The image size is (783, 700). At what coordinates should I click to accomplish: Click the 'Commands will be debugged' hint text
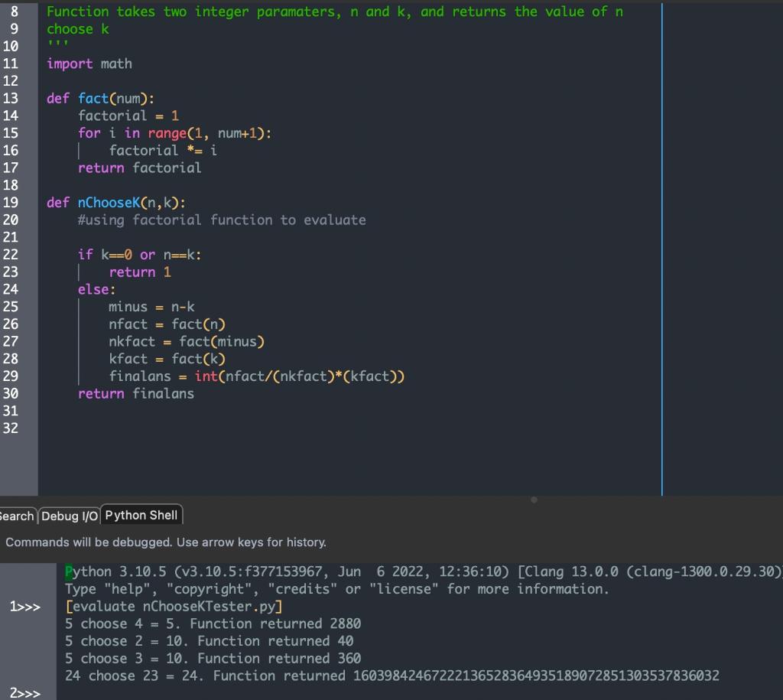[x=166, y=542]
